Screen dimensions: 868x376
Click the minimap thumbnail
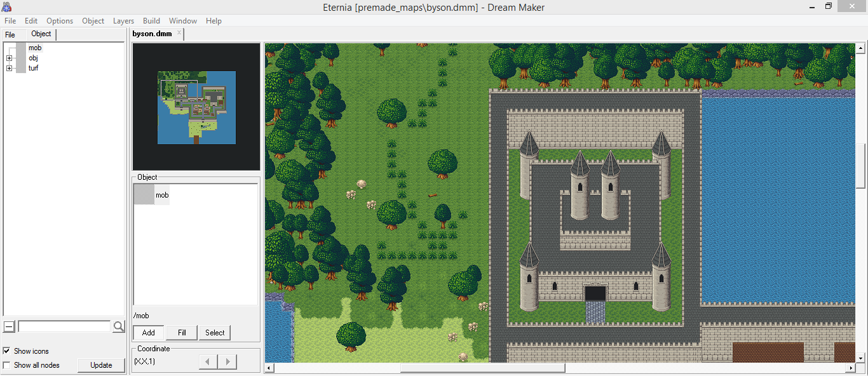click(x=196, y=107)
